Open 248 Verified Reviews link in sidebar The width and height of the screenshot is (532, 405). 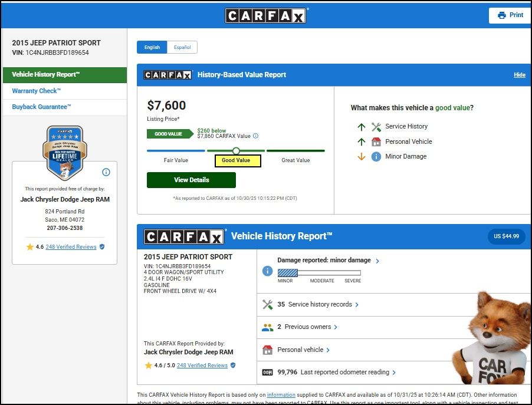click(x=71, y=247)
